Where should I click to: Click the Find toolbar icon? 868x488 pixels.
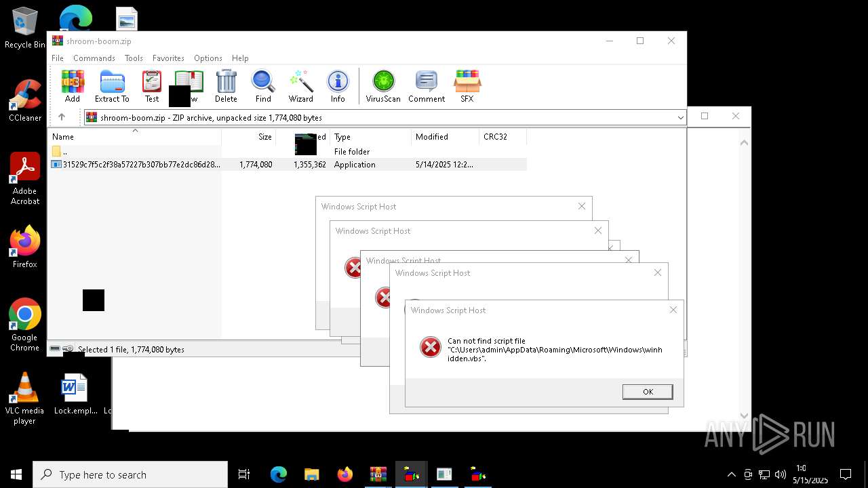(263, 86)
